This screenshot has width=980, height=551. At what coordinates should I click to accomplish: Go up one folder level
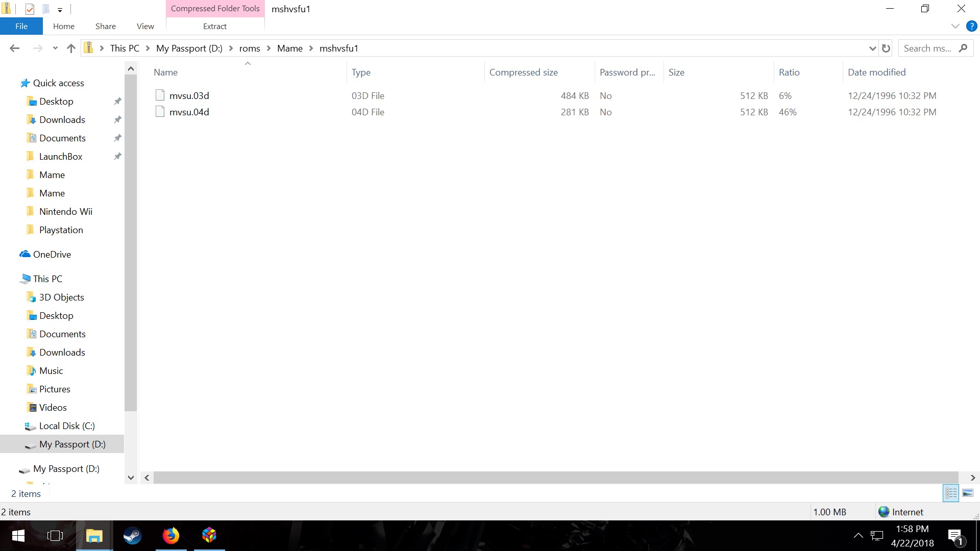(x=71, y=48)
